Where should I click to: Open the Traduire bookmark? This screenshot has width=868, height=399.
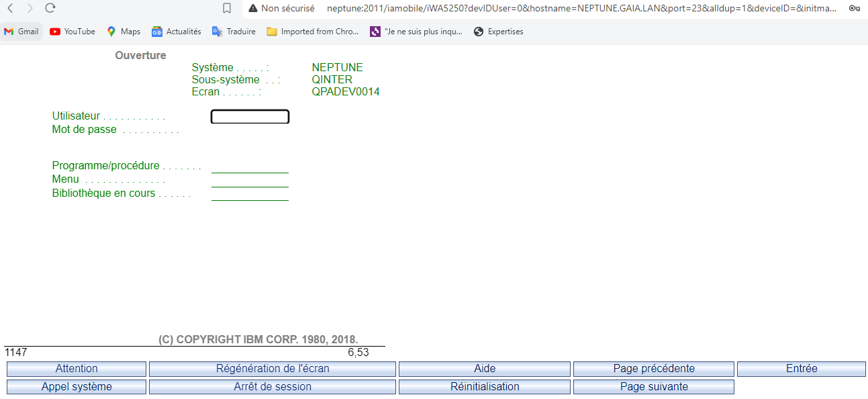coord(234,32)
